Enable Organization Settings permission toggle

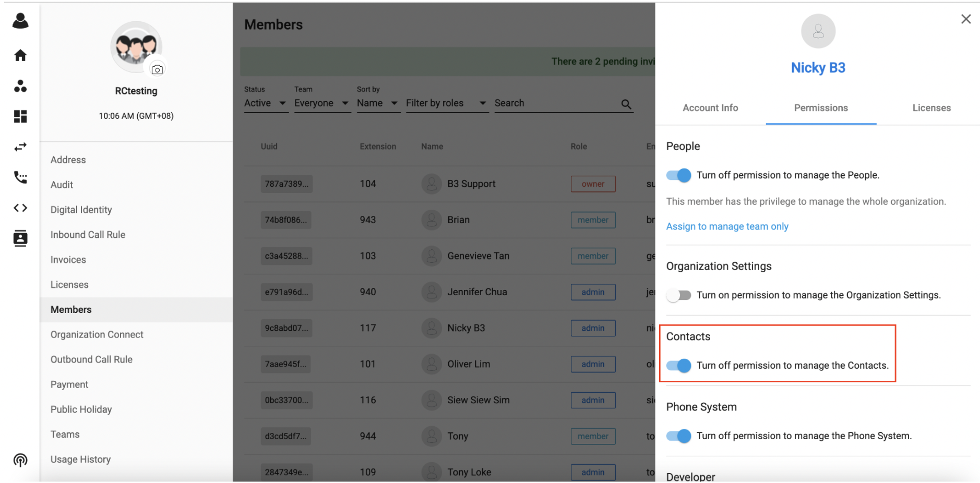678,295
